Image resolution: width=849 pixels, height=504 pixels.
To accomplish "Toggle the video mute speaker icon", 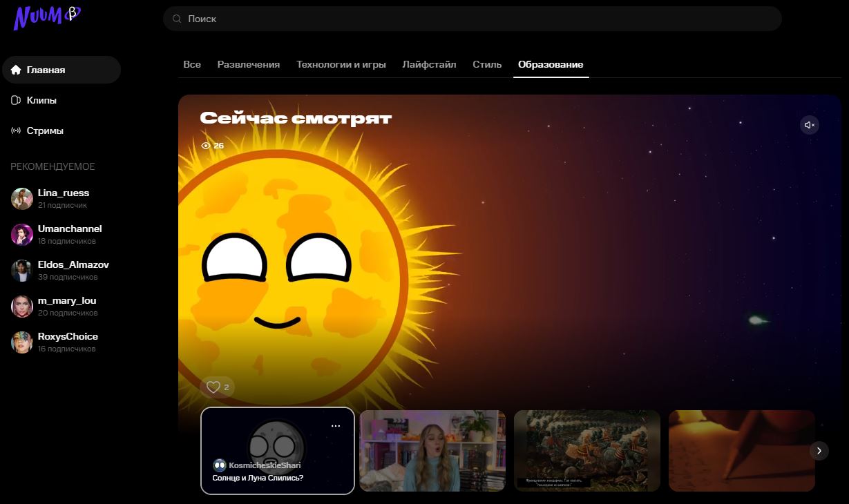I will 809,125.
